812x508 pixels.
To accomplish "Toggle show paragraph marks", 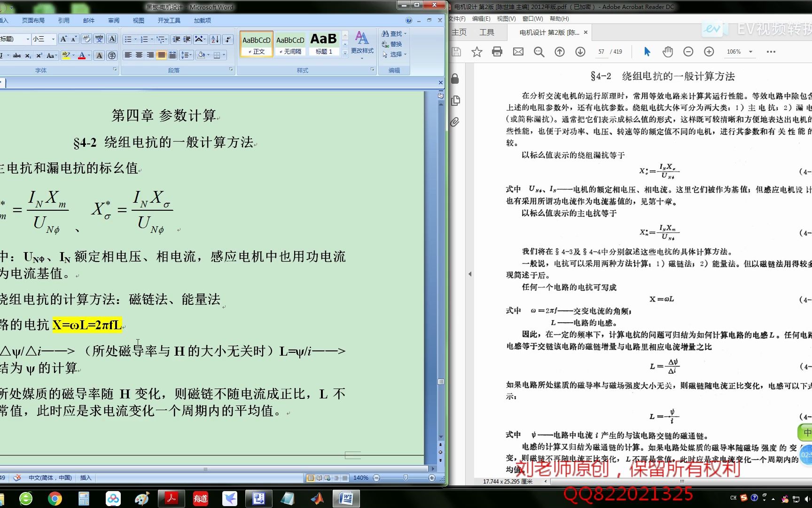I will 228,40.
